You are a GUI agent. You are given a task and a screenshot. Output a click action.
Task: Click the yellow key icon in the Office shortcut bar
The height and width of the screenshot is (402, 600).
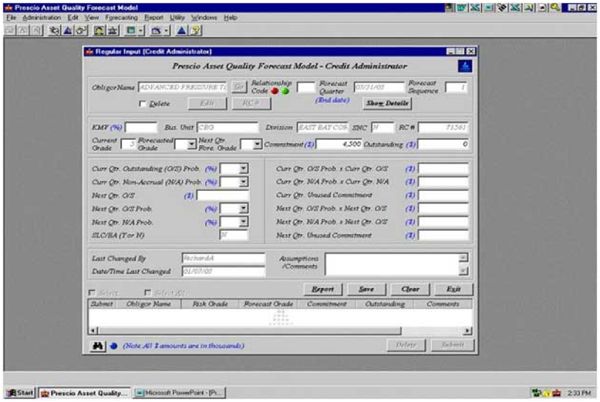tap(555, 8)
